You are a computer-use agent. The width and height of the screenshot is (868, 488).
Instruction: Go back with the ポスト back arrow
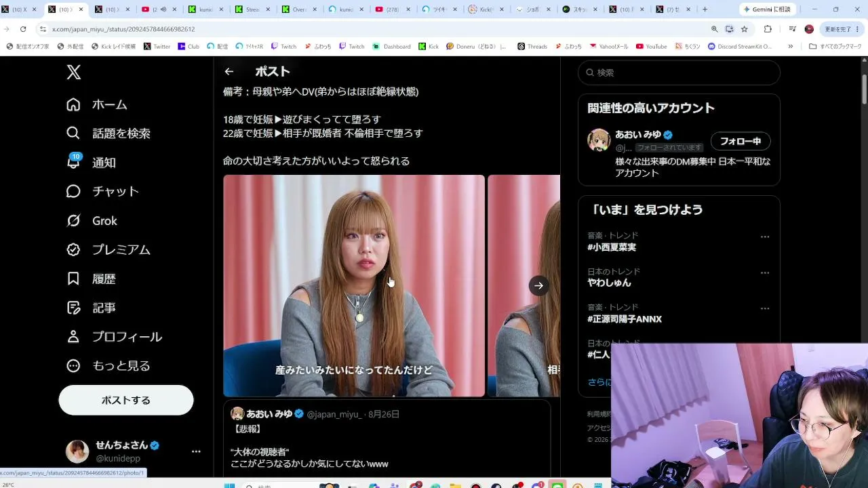[229, 71]
